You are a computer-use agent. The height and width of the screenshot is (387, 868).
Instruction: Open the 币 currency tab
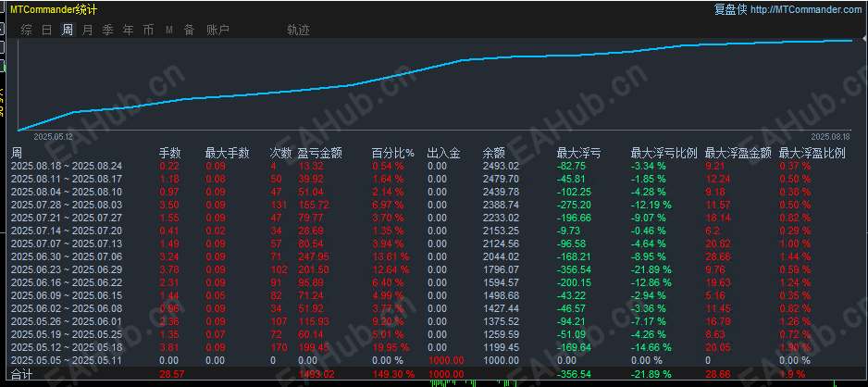click(148, 30)
